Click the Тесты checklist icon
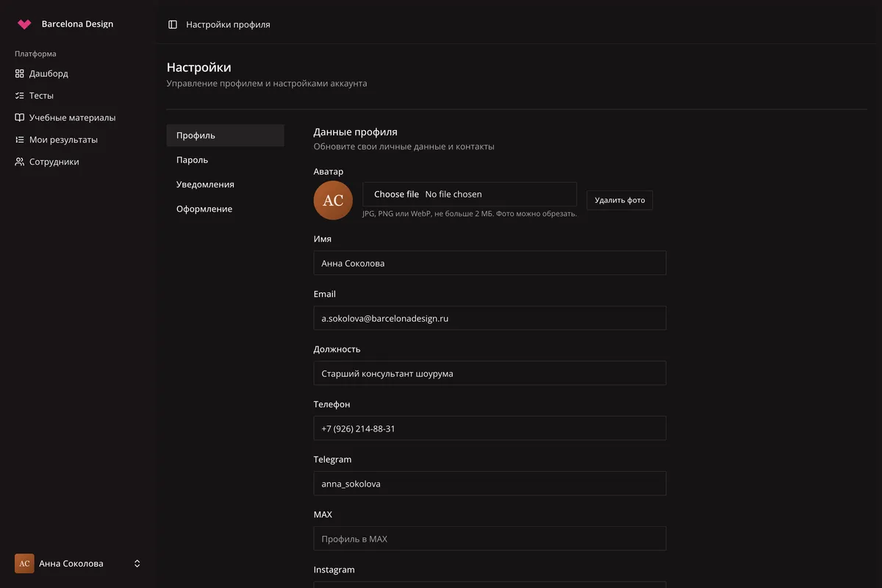882x588 pixels. click(x=20, y=96)
